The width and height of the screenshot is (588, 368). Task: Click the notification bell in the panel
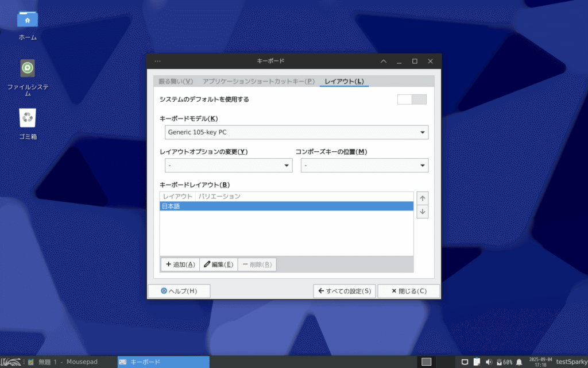[x=519, y=362]
